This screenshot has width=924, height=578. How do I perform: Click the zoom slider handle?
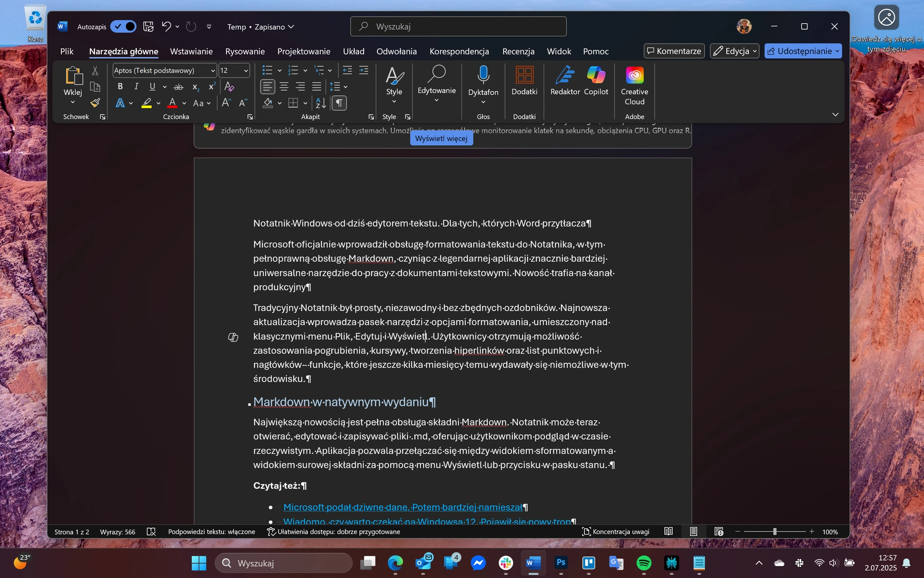pos(775,532)
